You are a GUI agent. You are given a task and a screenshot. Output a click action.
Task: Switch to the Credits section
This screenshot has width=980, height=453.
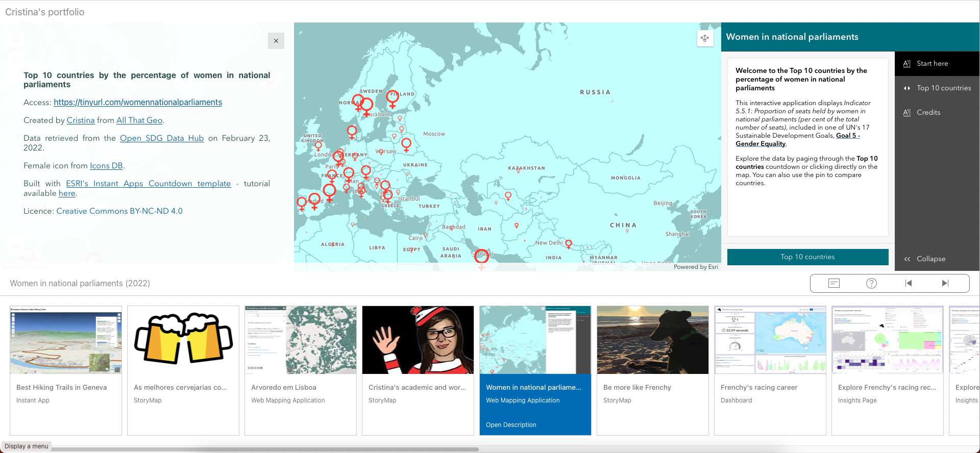(928, 113)
